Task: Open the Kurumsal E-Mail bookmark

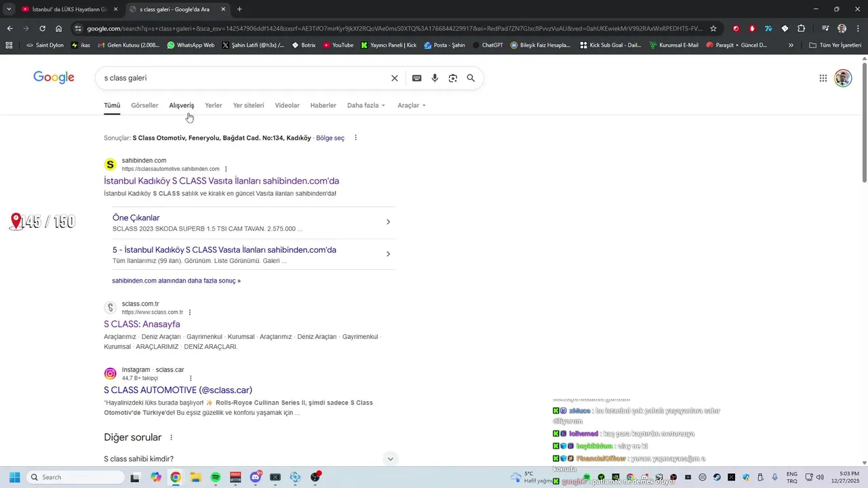Action: (x=673, y=45)
